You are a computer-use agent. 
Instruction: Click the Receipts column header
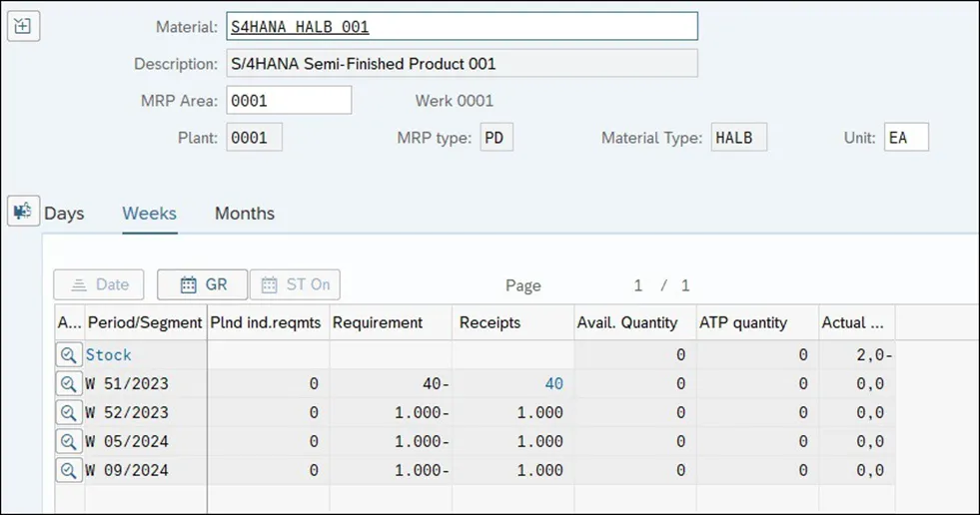(x=513, y=322)
